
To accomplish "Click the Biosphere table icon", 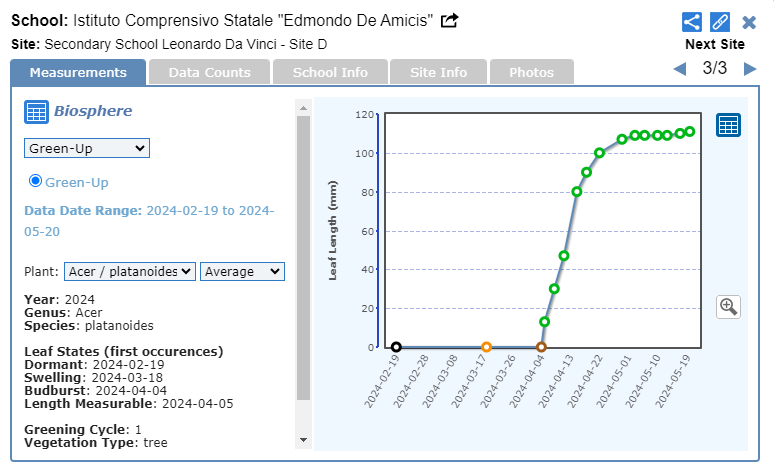I will pos(37,112).
